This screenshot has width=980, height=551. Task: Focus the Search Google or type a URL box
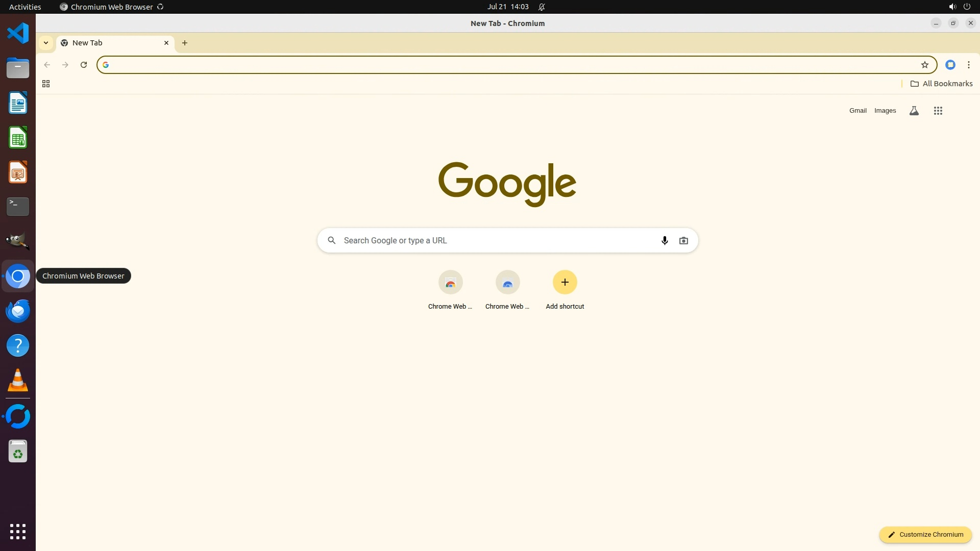pos(490,241)
